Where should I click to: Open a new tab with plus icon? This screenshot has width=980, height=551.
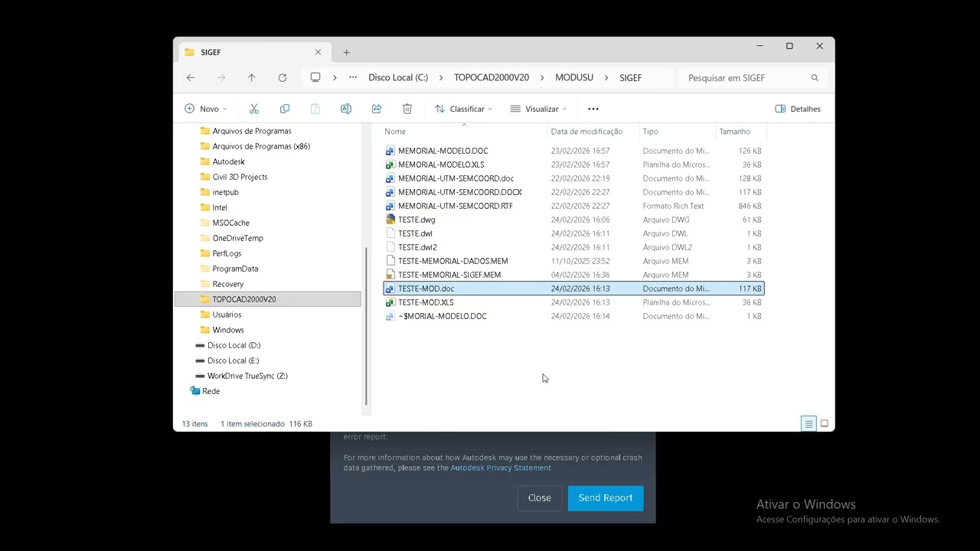(347, 52)
